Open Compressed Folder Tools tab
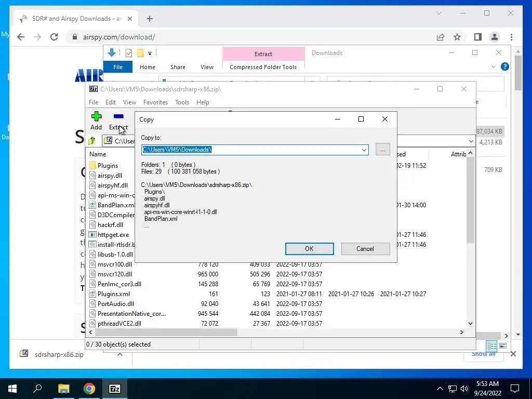 (x=263, y=67)
